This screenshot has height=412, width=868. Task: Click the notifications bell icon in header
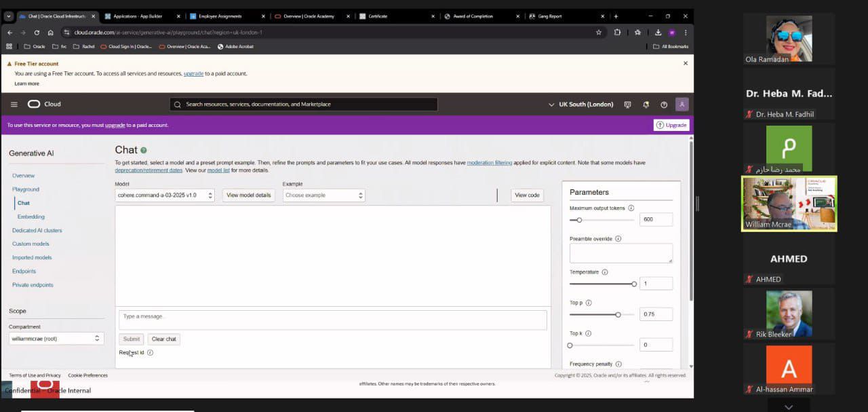point(646,105)
